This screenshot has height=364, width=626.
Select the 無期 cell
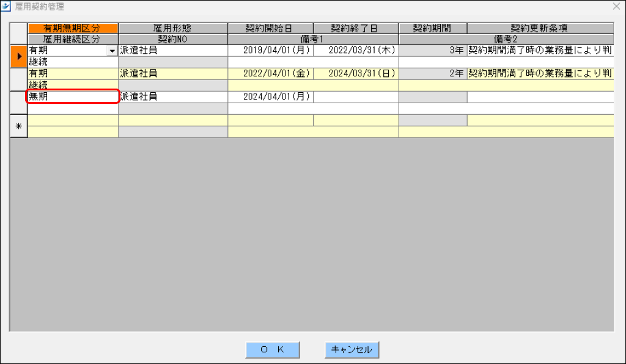(73, 96)
